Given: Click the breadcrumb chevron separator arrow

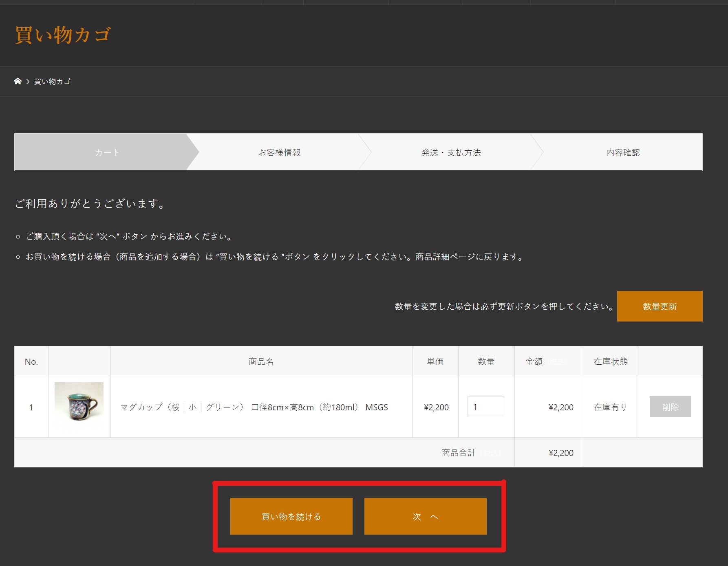Looking at the screenshot, I should [28, 81].
